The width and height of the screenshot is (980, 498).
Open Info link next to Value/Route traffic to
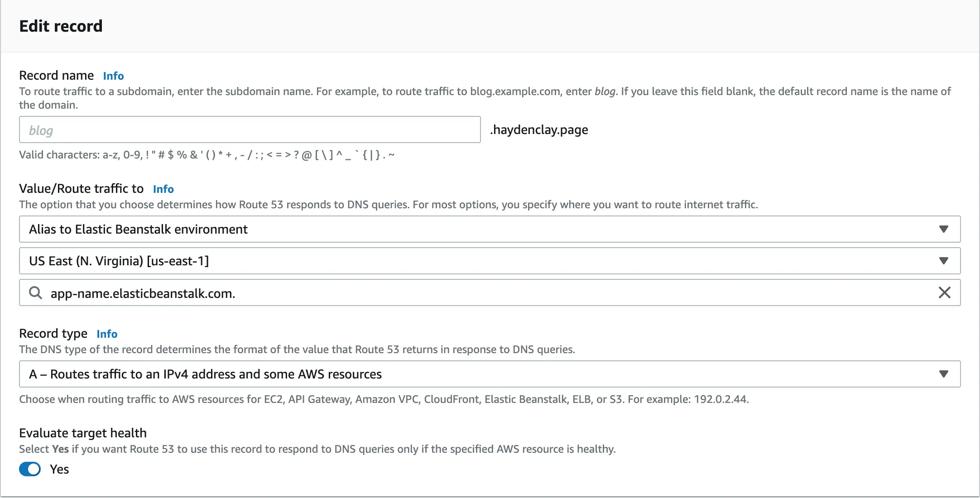click(x=163, y=189)
